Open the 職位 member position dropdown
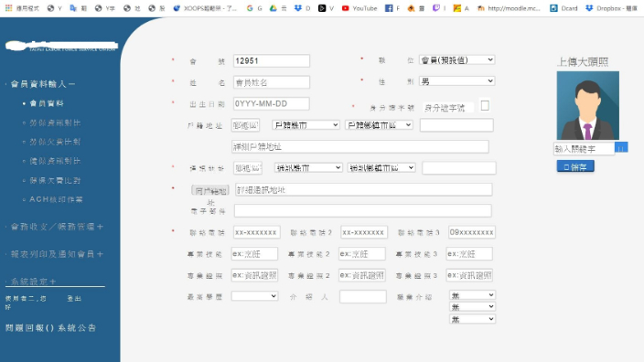This screenshot has height=362, width=644. click(456, 60)
